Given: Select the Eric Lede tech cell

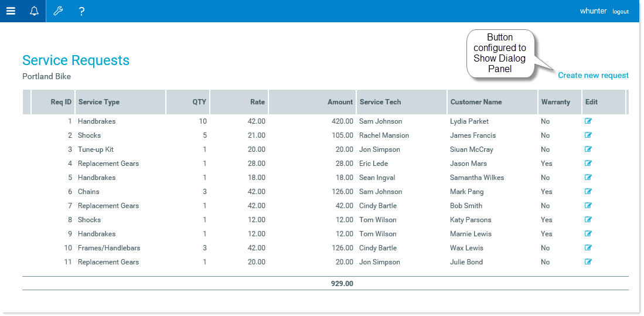Looking at the screenshot, I should pos(373,163).
